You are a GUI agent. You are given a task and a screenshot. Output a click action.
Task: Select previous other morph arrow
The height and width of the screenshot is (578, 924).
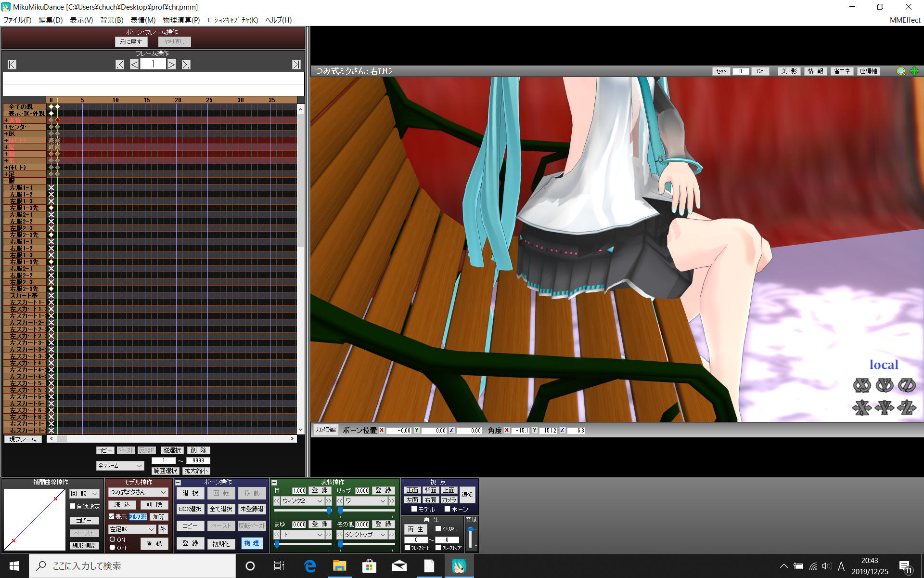[340, 535]
